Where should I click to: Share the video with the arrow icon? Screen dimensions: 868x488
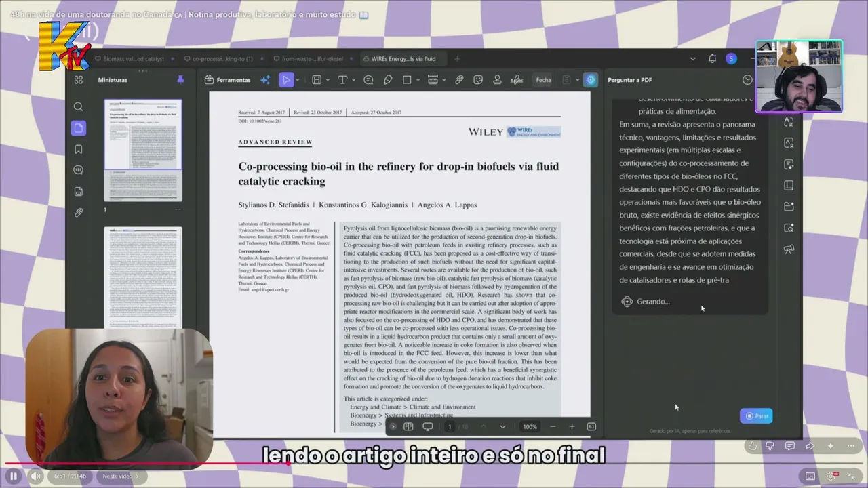pyautogui.click(x=810, y=446)
